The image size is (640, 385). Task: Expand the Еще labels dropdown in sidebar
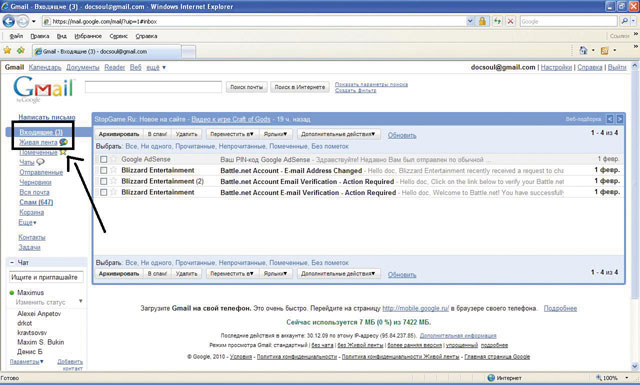click(x=27, y=223)
